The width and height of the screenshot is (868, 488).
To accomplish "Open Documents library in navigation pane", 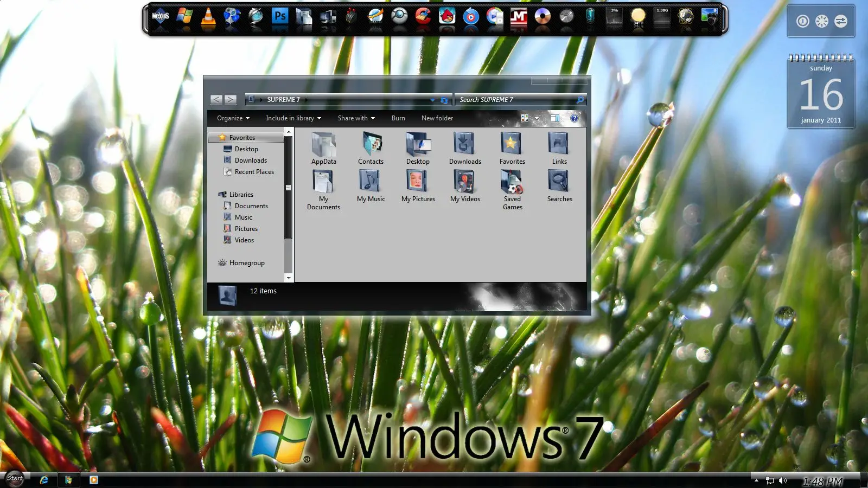I will point(246,206).
